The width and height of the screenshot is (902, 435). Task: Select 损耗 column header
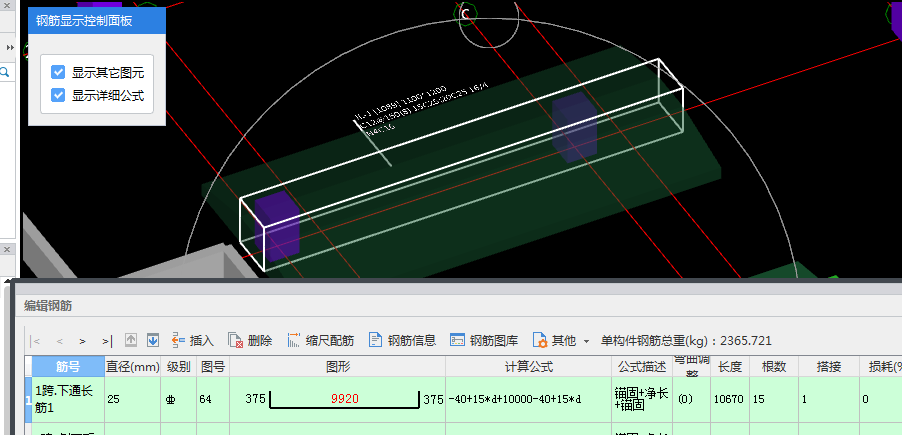(880, 367)
